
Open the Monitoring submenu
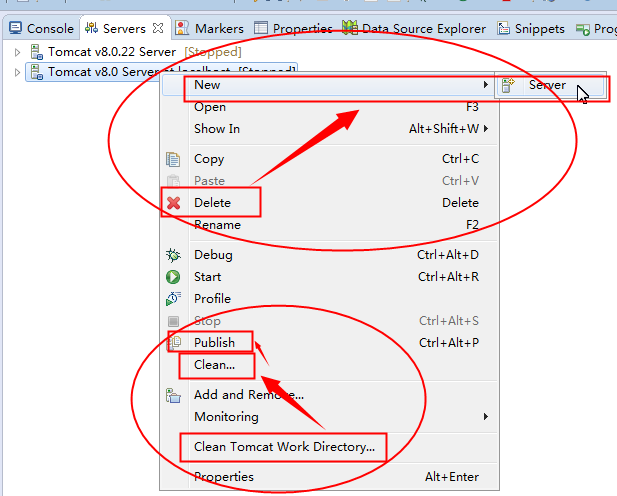[330, 417]
